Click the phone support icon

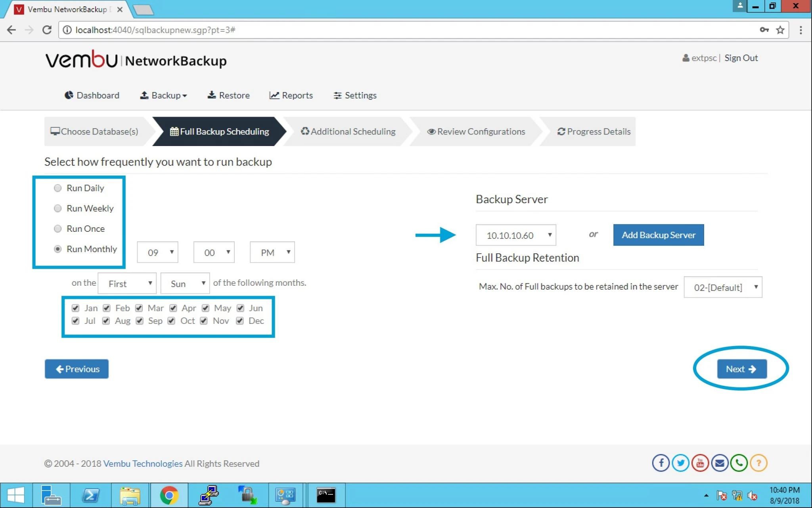coord(739,463)
